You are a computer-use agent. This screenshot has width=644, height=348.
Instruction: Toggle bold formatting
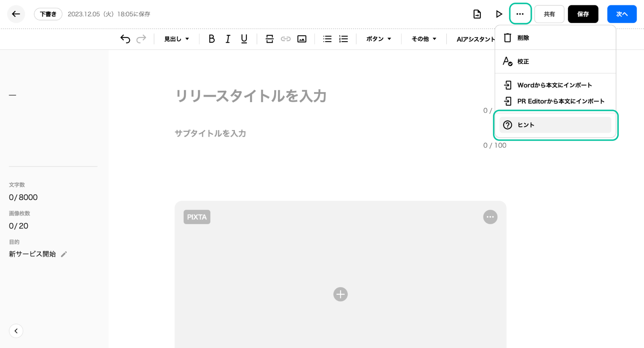tap(211, 39)
